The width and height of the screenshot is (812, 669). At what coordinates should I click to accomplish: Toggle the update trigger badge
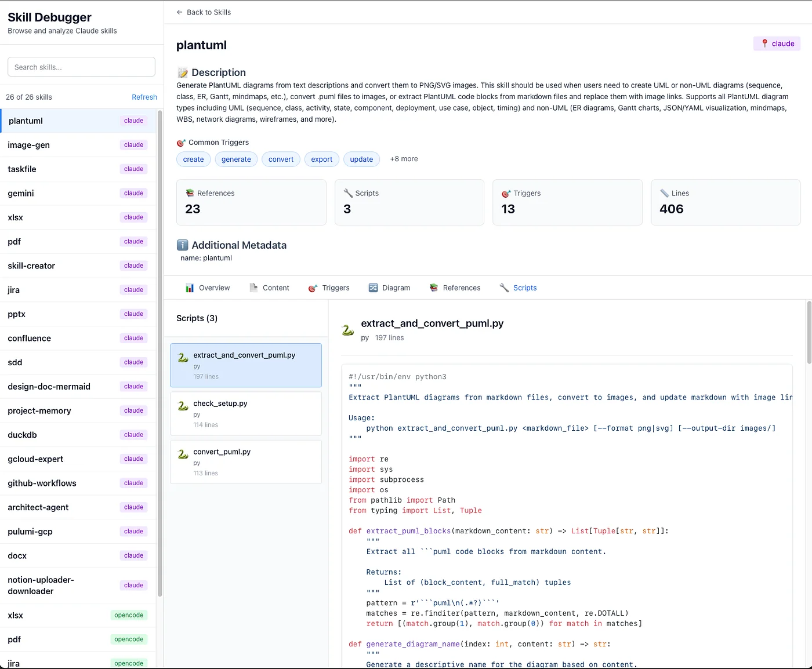click(361, 159)
